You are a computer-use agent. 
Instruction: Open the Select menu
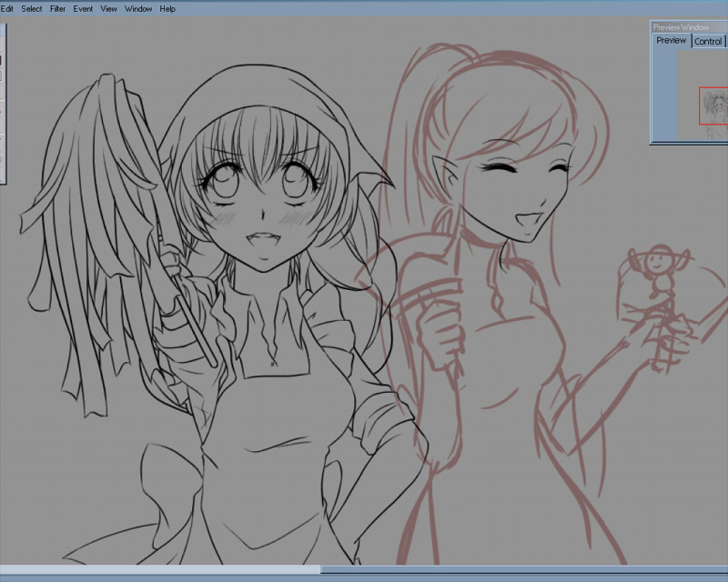pos(32,8)
